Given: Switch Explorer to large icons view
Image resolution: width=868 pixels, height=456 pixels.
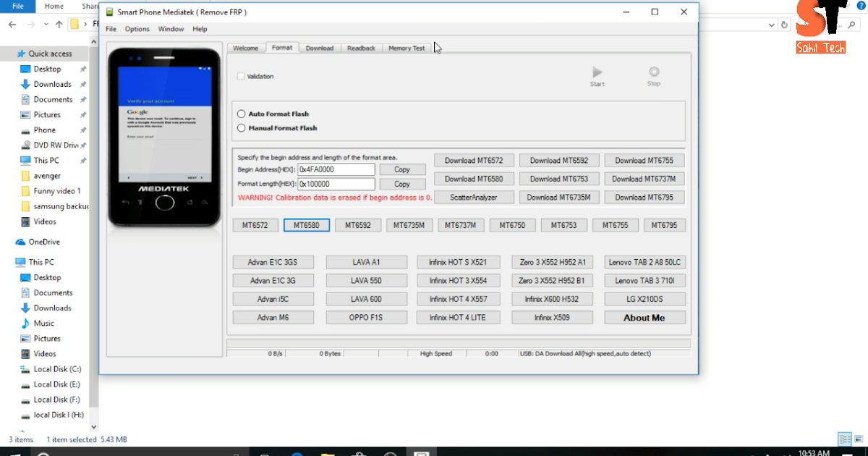Looking at the screenshot, I should [x=858, y=439].
